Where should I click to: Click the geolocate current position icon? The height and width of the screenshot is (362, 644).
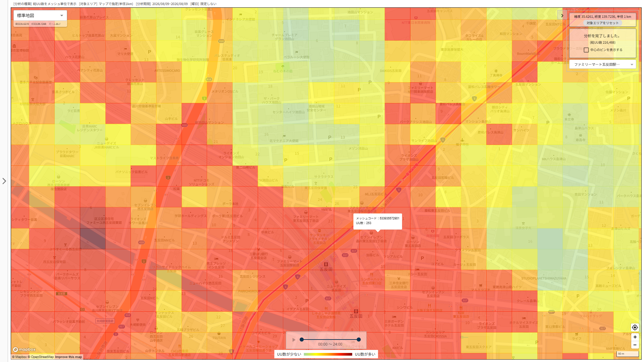[x=635, y=327]
